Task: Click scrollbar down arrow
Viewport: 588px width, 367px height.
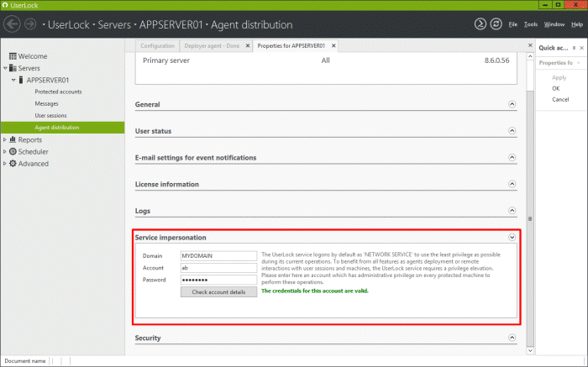Action: pos(530,350)
